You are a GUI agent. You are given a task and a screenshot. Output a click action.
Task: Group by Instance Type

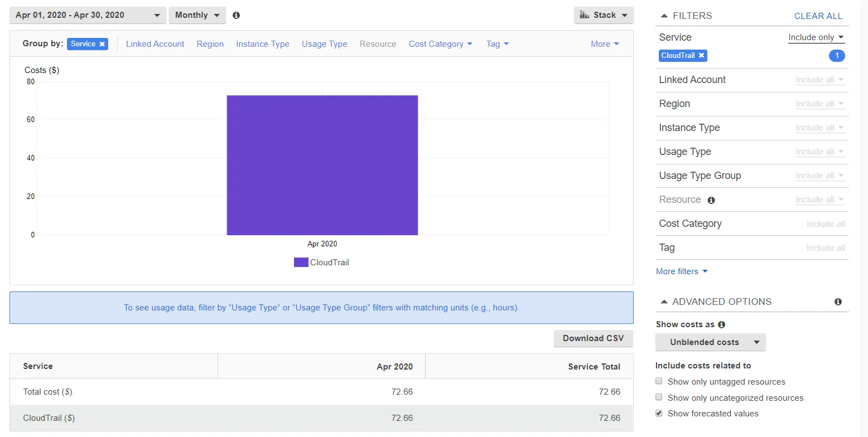click(263, 44)
